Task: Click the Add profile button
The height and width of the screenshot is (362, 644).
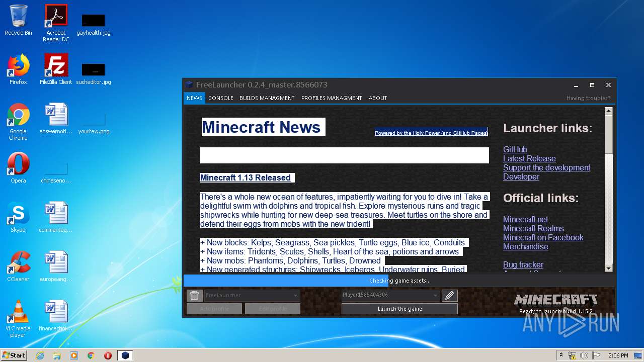Action: pyautogui.click(x=214, y=309)
